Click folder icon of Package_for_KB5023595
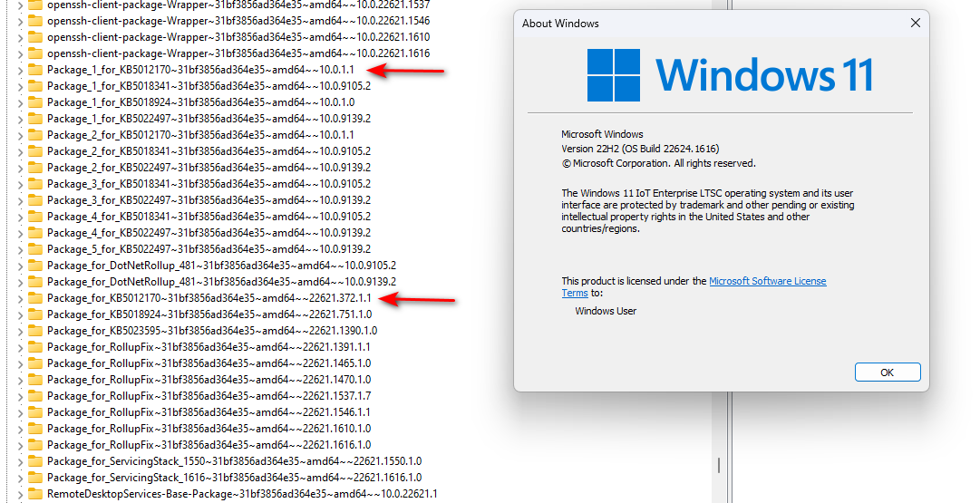 point(35,331)
